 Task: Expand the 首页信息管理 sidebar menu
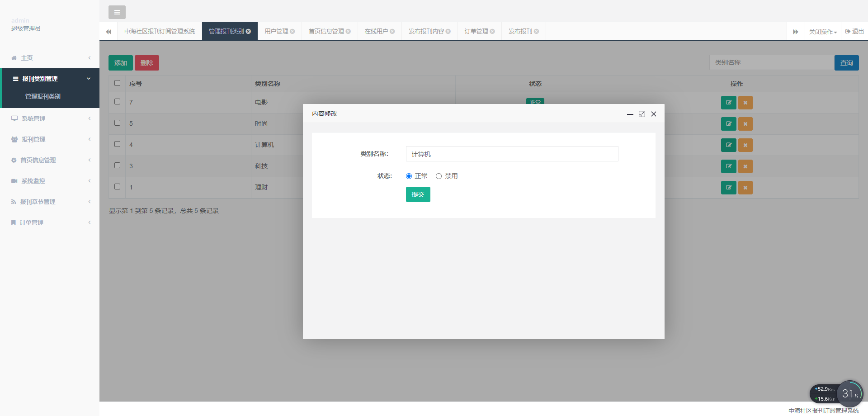[x=50, y=160]
